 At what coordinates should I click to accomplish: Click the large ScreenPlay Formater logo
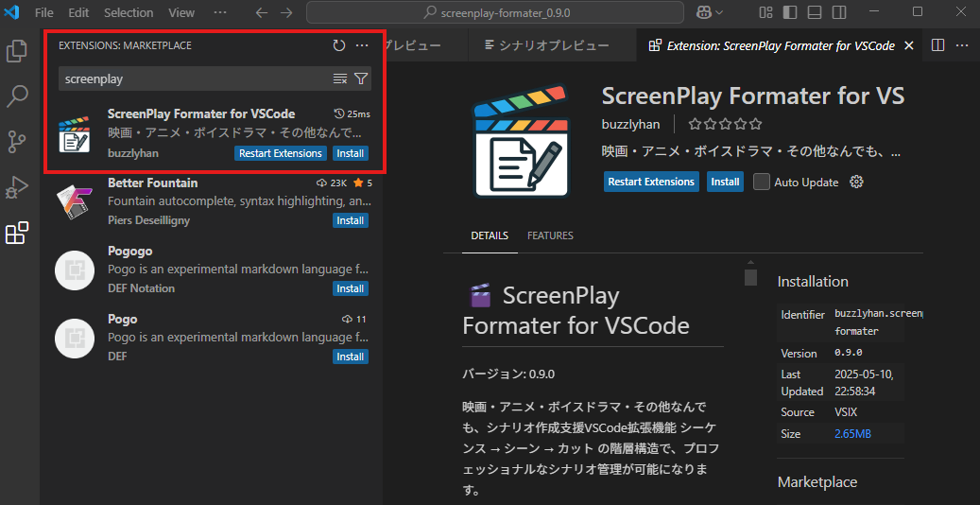coord(524,140)
